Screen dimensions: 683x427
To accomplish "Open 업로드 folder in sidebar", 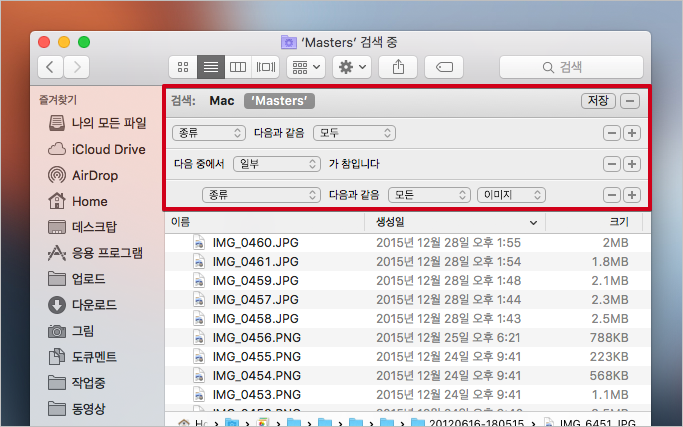I will (76, 279).
